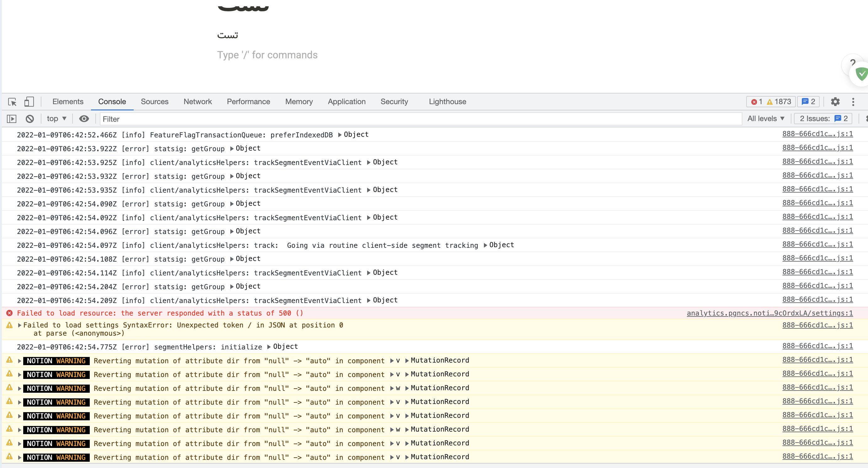Open the 'top' execution context dropdown
This screenshot has width=868, height=468.
click(x=56, y=119)
